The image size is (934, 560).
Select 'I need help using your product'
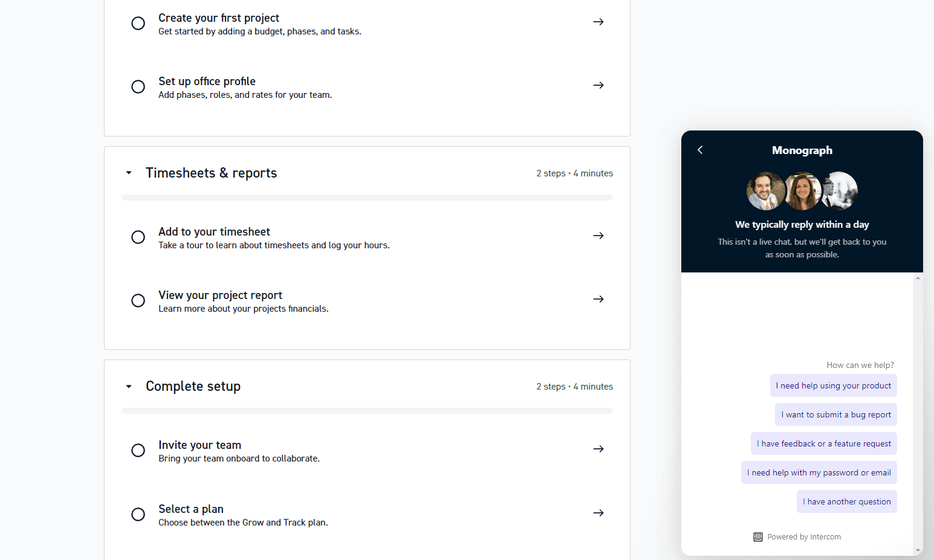[833, 385]
